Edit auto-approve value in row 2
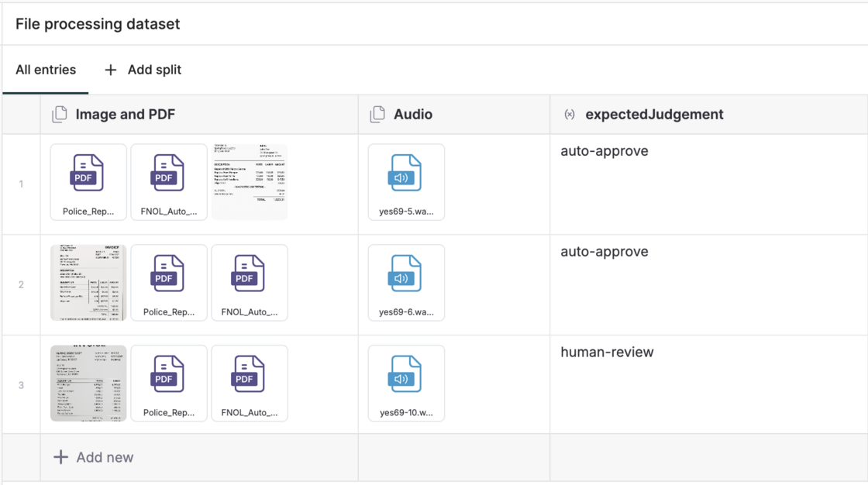The width and height of the screenshot is (868, 485). [604, 252]
